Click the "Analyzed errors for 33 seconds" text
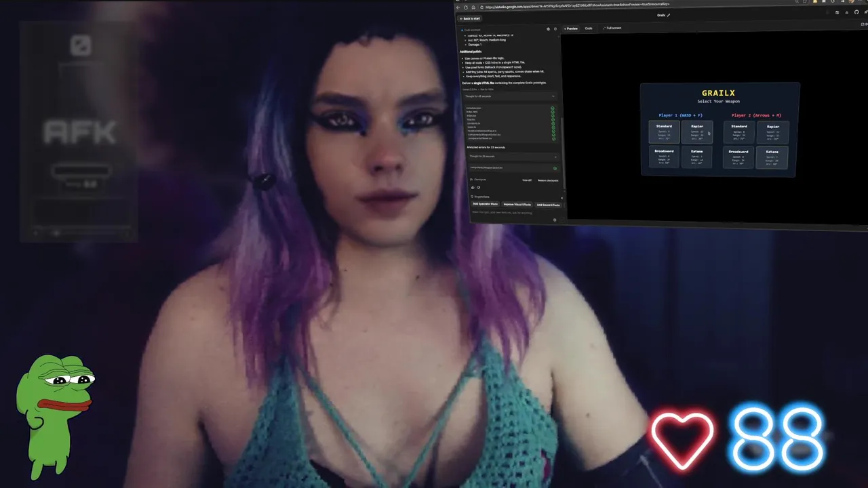This screenshot has width=868, height=488. pos(486,147)
